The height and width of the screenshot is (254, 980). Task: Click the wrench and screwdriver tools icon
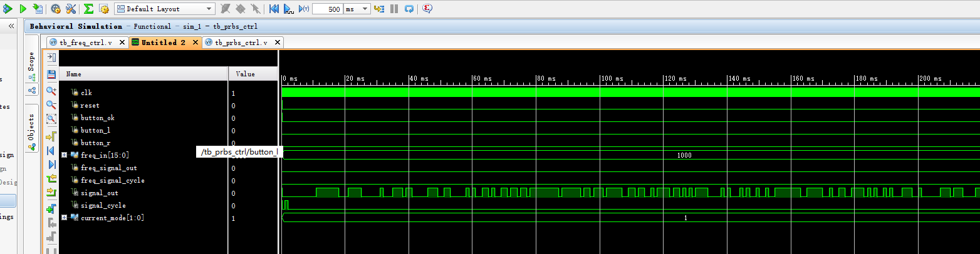click(71, 9)
